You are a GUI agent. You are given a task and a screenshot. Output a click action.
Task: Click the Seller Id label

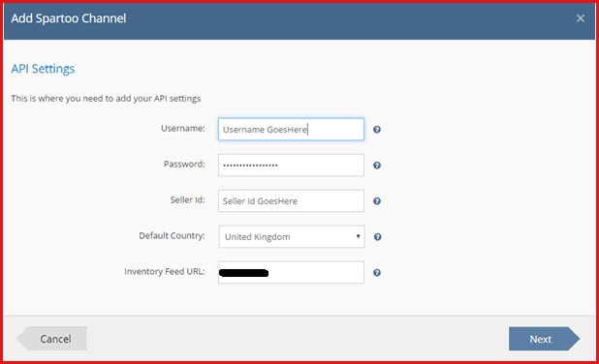pyautogui.click(x=188, y=200)
